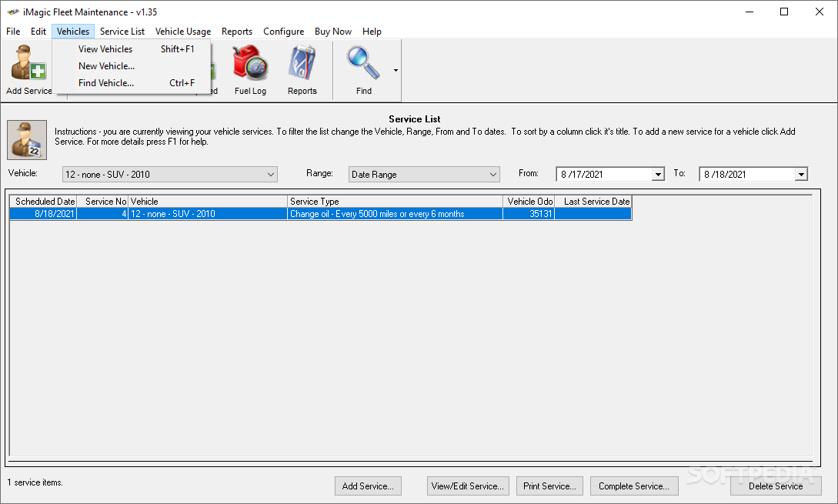Expand the Range combo box
This screenshot has width=838, height=504.
(492, 174)
